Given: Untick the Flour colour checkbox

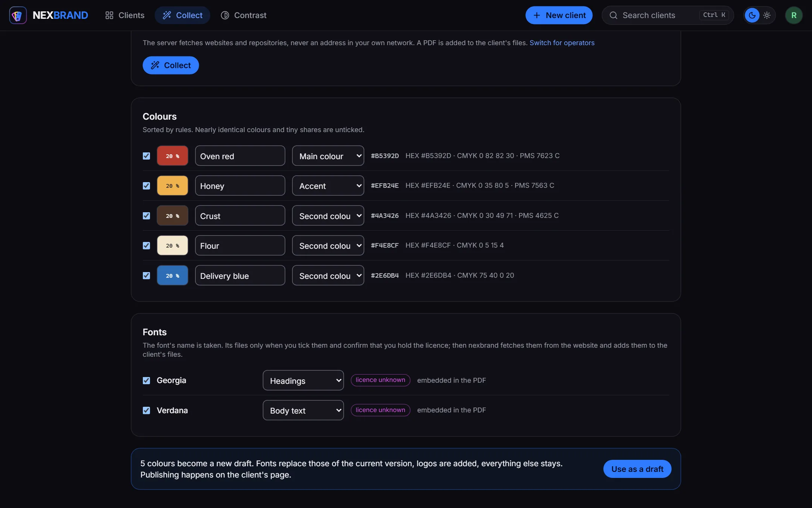Looking at the screenshot, I should click(146, 245).
